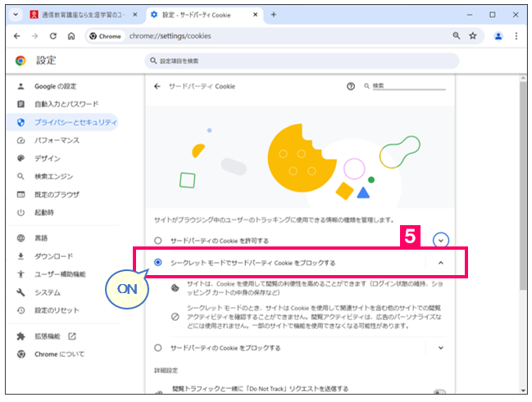Reload the page with the refresh icon
This screenshot has width=532, height=402.
[x=53, y=36]
